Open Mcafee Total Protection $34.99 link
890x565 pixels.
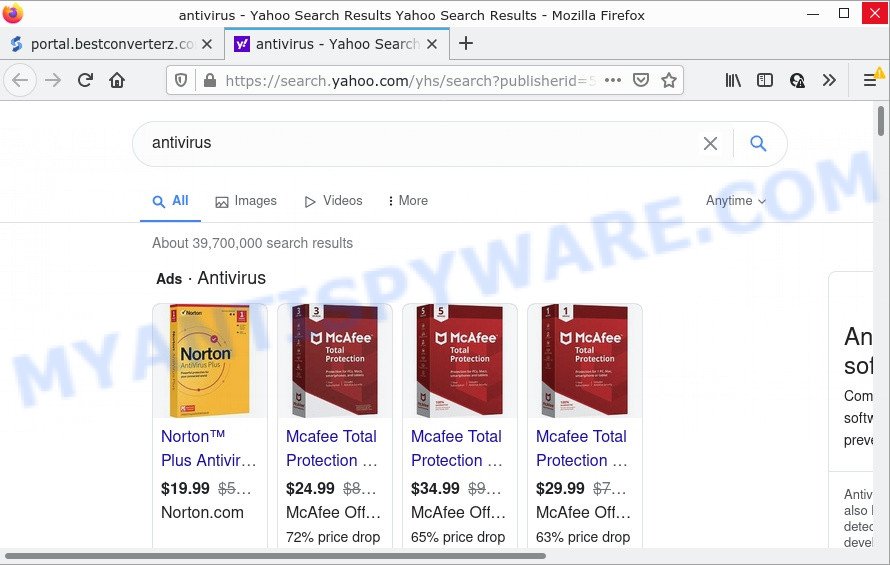457,448
